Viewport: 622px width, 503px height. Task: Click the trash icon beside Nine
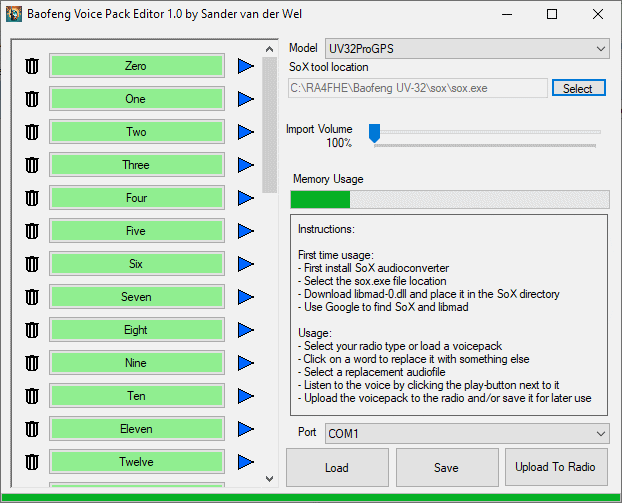pyautogui.click(x=32, y=363)
